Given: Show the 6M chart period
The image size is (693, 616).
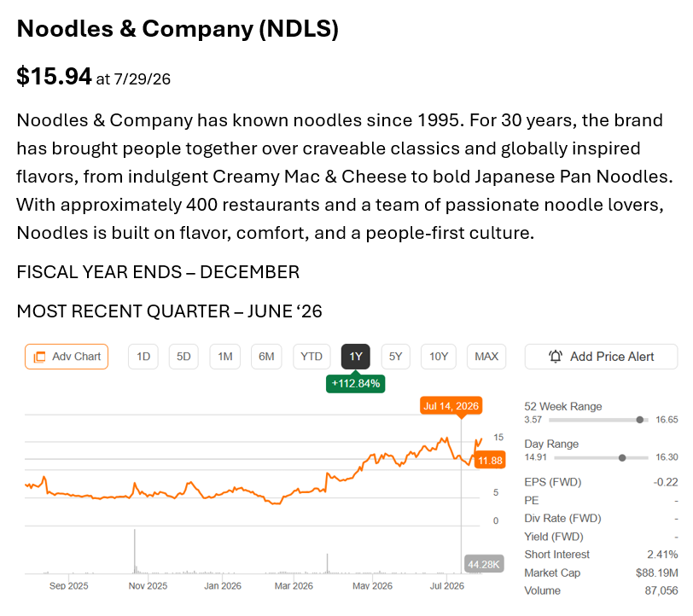Looking at the screenshot, I should pos(266,357).
